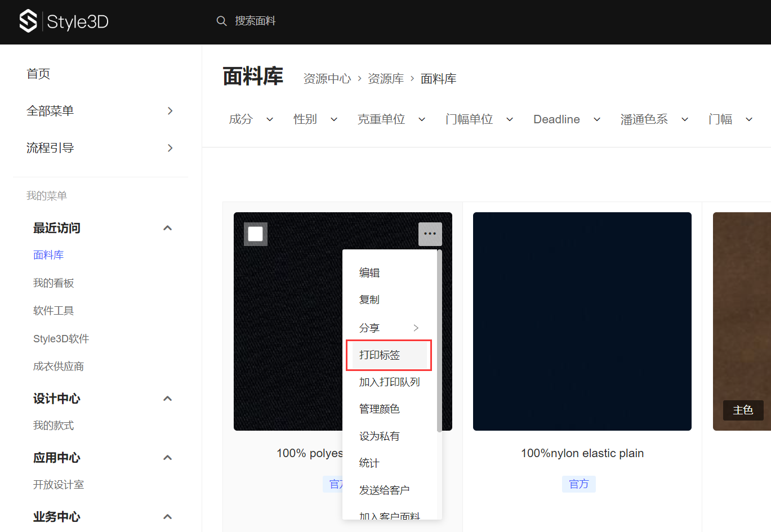Viewport: 771px width, 532px height.
Task: Click the 我的菜单 label
Action: coord(47,196)
